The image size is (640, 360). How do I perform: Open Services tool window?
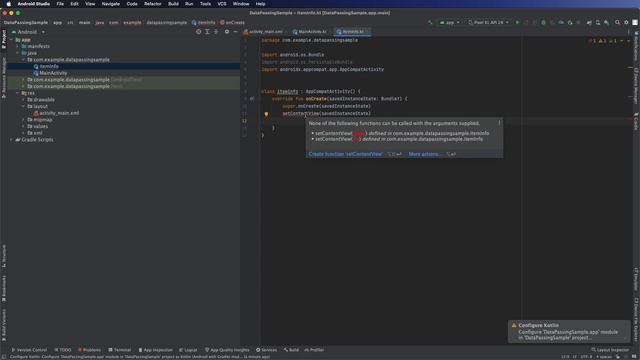tap(267, 350)
